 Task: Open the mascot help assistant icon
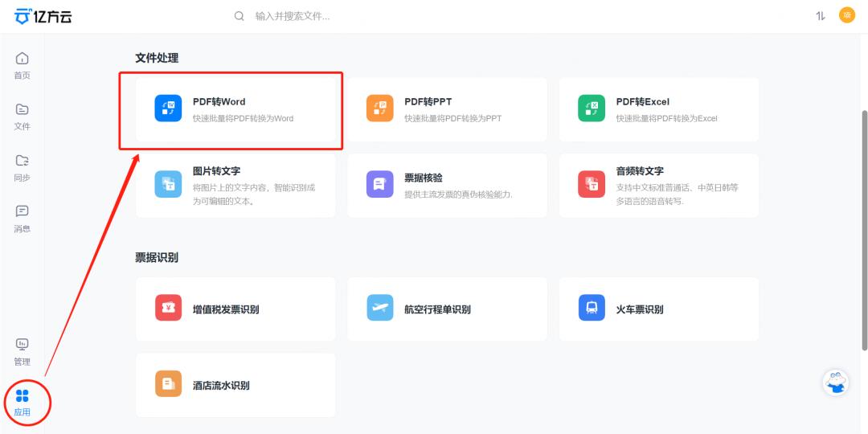[836, 383]
